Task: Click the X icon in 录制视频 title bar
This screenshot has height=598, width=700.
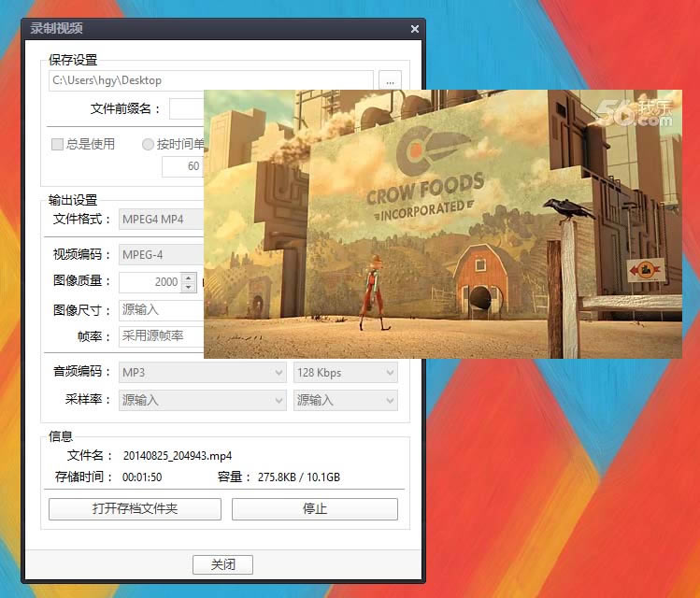Action: coord(414,29)
